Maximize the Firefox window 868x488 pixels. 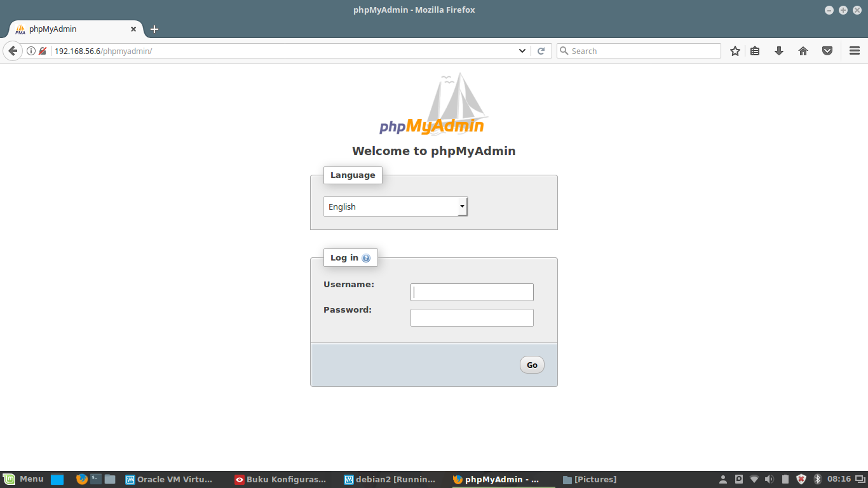tap(843, 10)
